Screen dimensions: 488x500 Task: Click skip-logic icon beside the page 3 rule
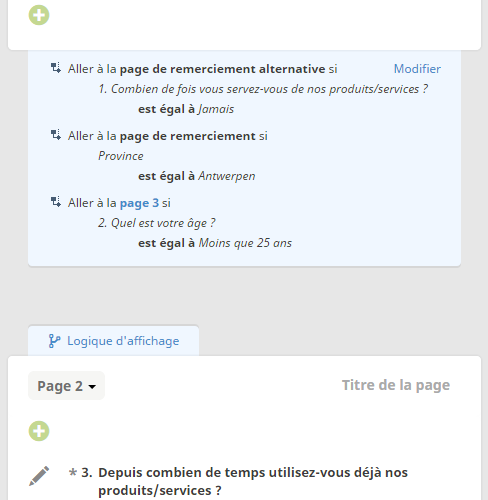tap(56, 202)
